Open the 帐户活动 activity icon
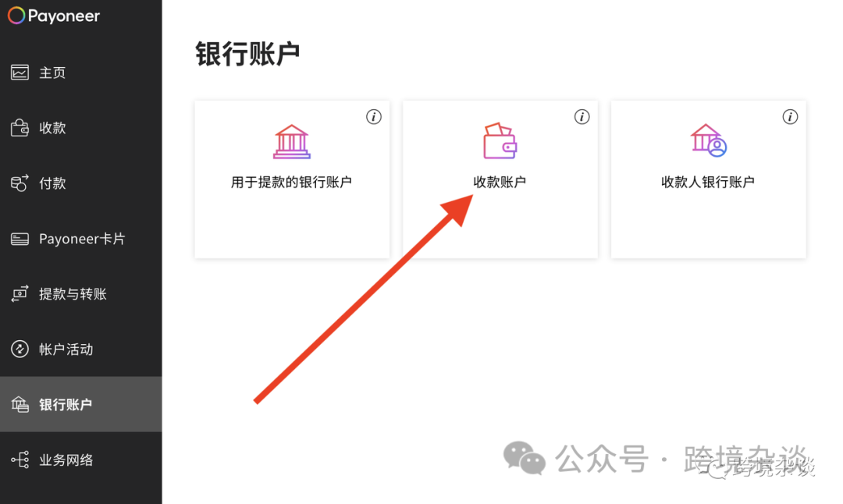 pos(20,349)
